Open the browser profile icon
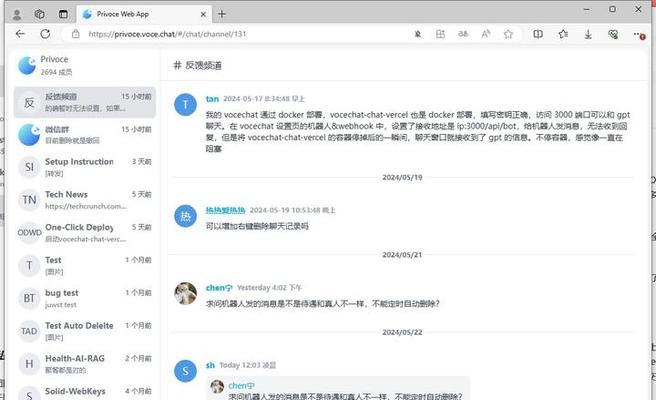This screenshot has width=656, height=400. (17, 15)
